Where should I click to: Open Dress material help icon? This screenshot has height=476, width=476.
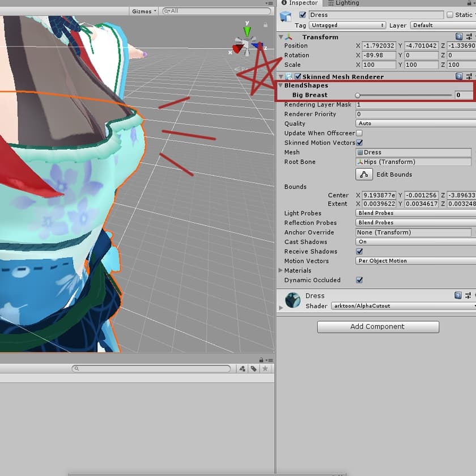[458, 296]
